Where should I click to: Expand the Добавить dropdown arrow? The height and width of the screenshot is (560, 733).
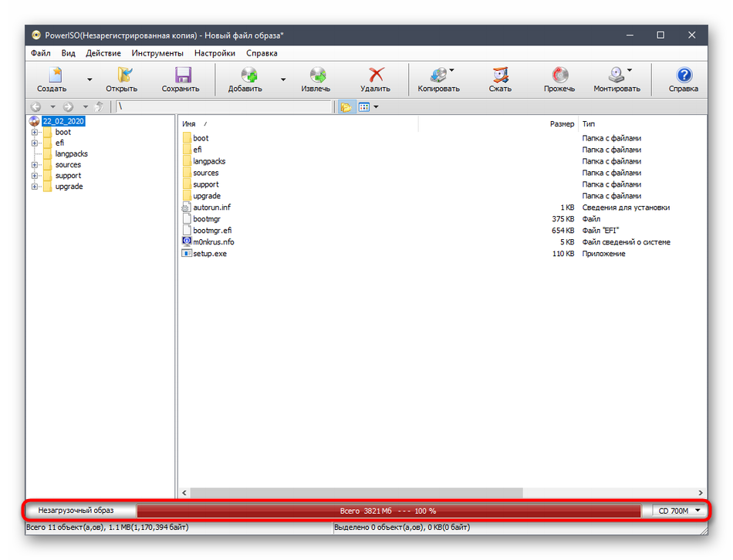click(x=283, y=79)
